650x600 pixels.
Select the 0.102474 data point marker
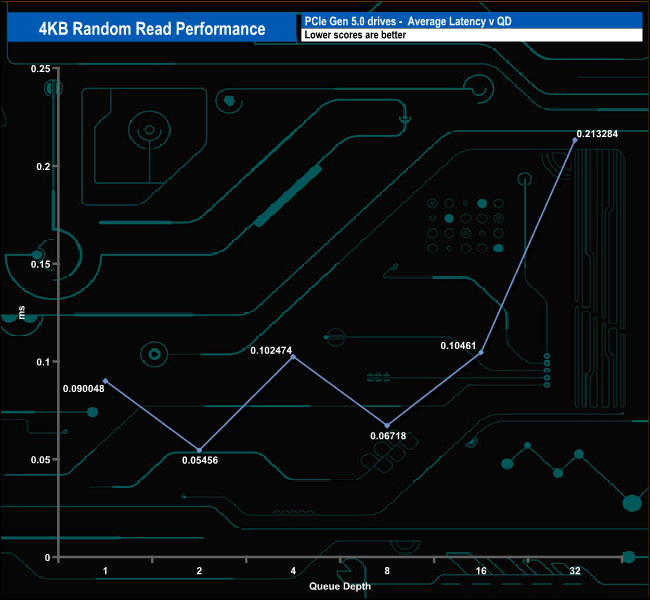coord(293,357)
